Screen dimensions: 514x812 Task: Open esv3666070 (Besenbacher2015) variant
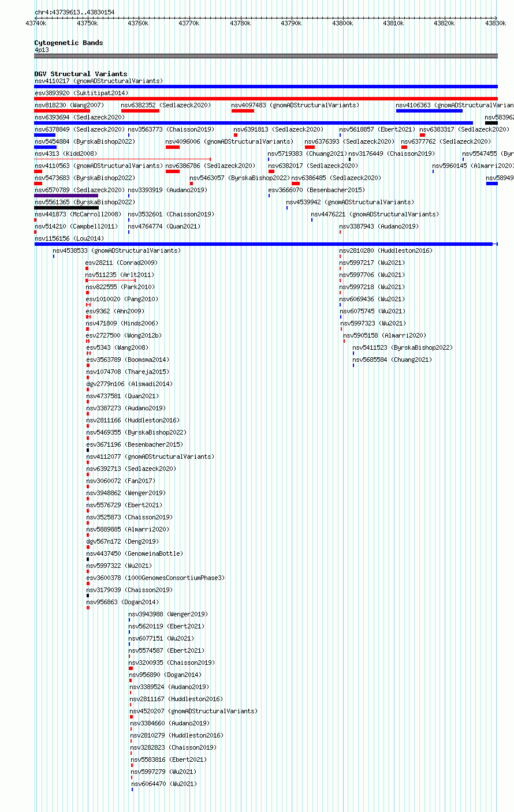(x=316, y=190)
